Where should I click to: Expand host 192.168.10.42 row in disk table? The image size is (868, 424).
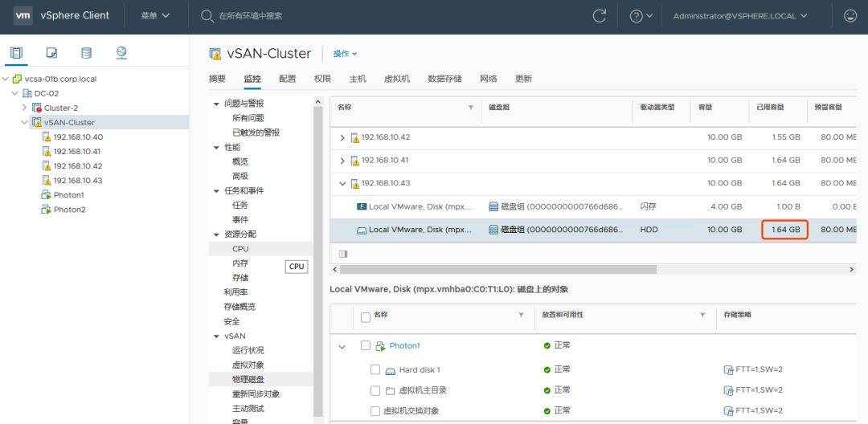tap(342, 137)
